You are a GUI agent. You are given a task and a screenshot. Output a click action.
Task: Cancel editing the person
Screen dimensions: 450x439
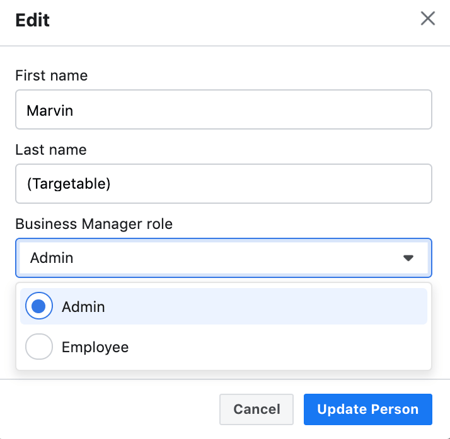(x=256, y=409)
